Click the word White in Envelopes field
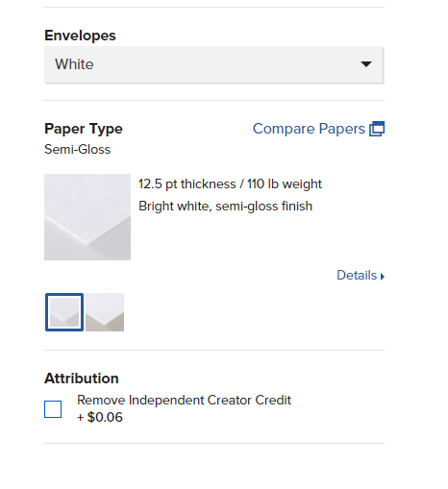 74,64
